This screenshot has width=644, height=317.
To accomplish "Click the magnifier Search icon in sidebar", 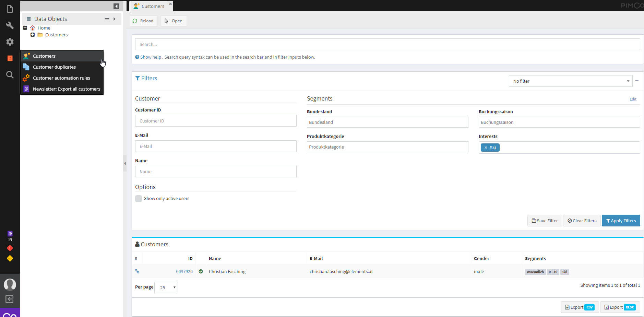I will [x=10, y=75].
